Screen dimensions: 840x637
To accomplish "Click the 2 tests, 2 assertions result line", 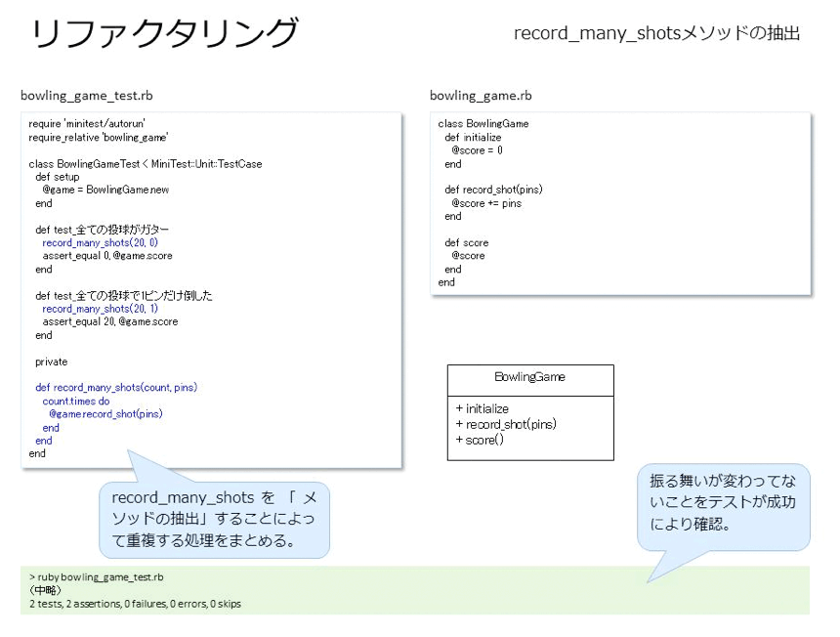I will point(135,604).
